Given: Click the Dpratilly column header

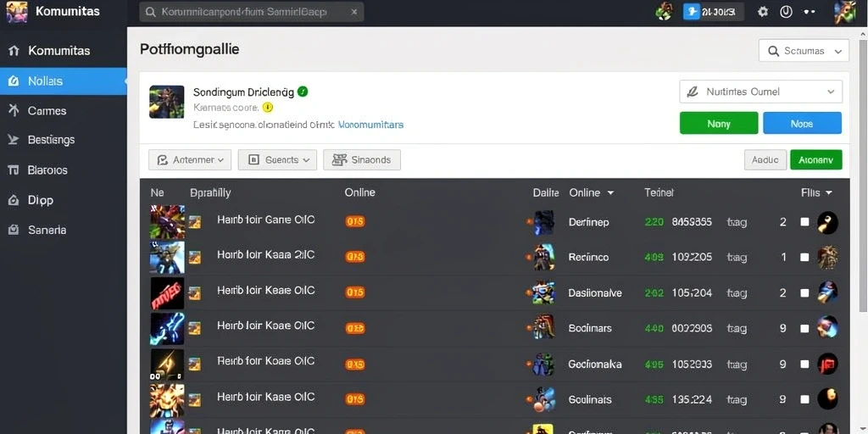Looking at the screenshot, I should (x=210, y=193).
